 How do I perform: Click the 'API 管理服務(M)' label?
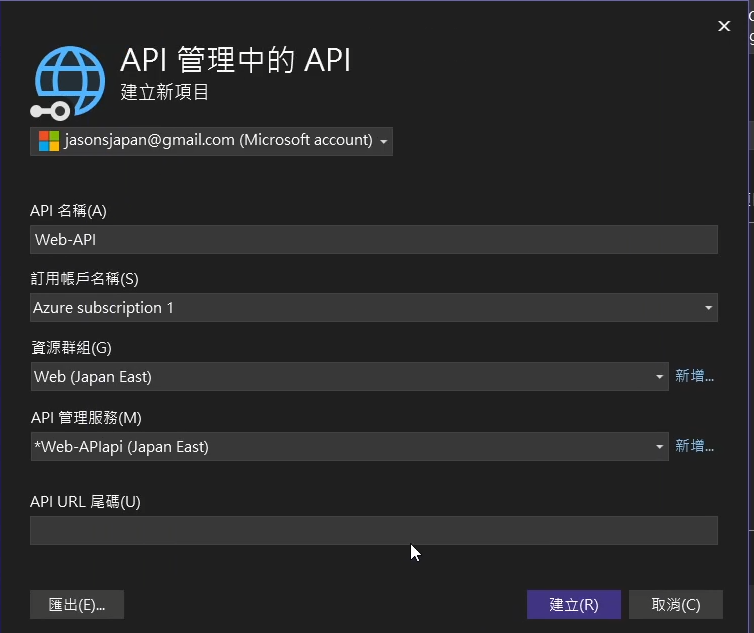pyautogui.click(x=86, y=418)
